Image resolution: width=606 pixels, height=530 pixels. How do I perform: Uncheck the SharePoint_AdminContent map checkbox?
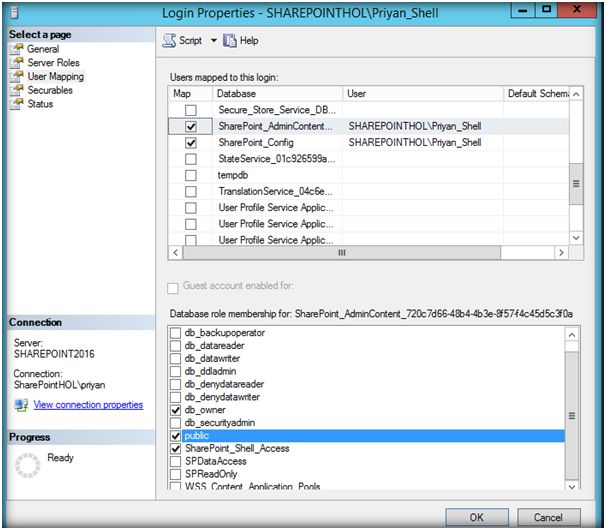[x=191, y=126]
